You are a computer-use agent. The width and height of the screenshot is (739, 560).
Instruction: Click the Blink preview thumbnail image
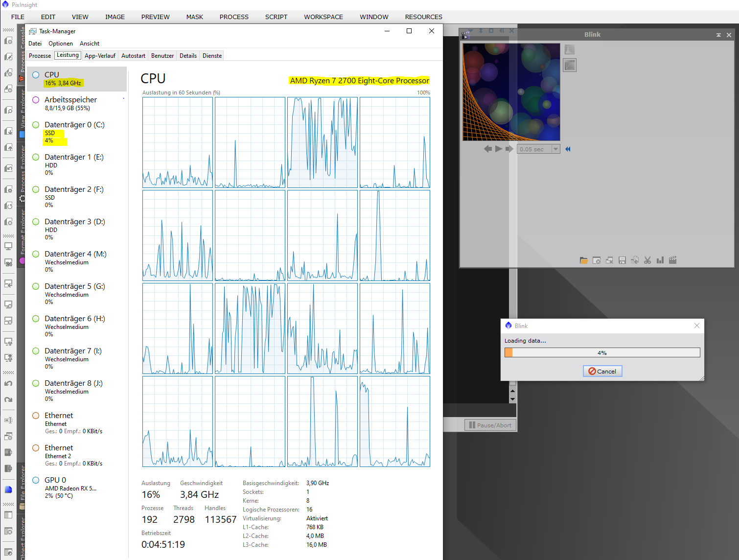tap(511, 92)
